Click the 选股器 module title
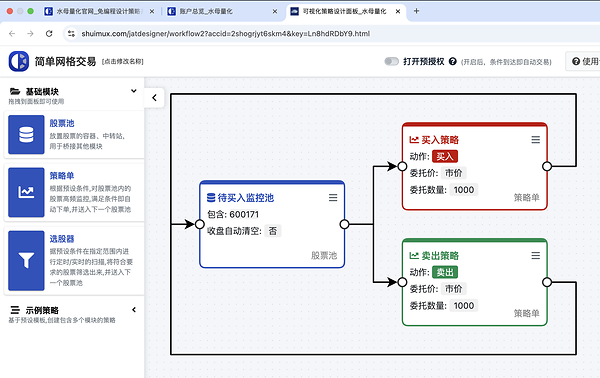This screenshot has width=600, height=378. pyautogui.click(x=62, y=239)
